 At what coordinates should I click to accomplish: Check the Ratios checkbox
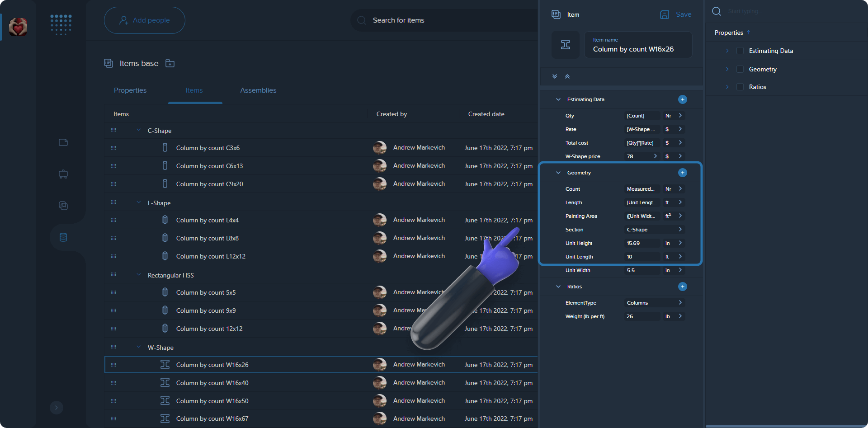(740, 86)
